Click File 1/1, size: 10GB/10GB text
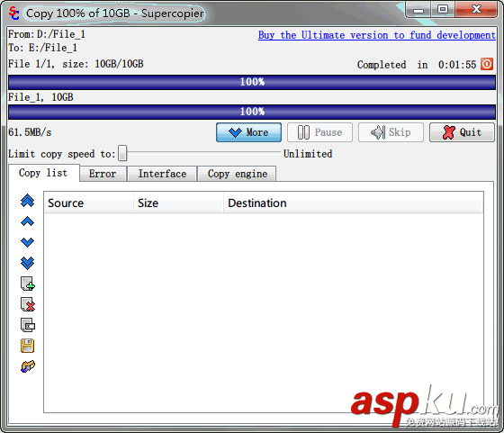Viewport: 504px width, 433px height. (76, 64)
